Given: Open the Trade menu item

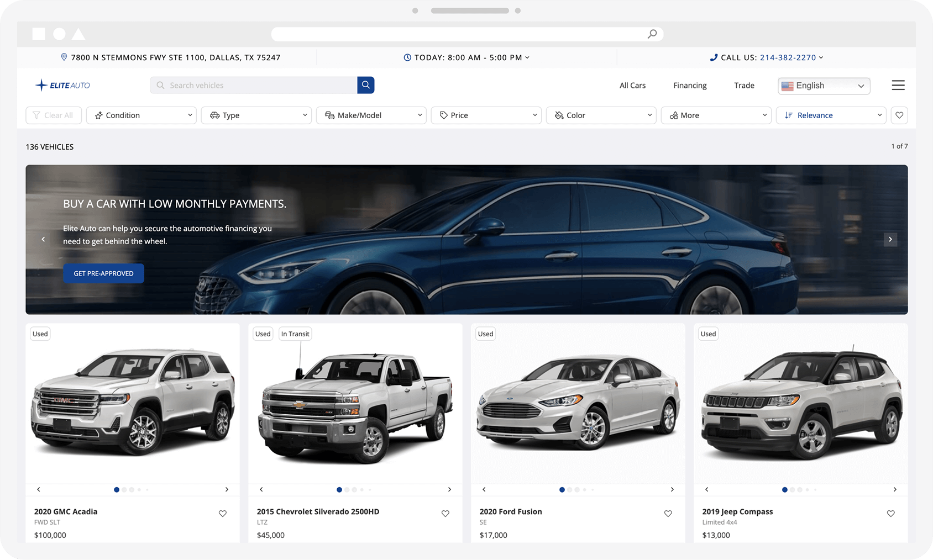Looking at the screenshot, I should click(x=744, y=86).
